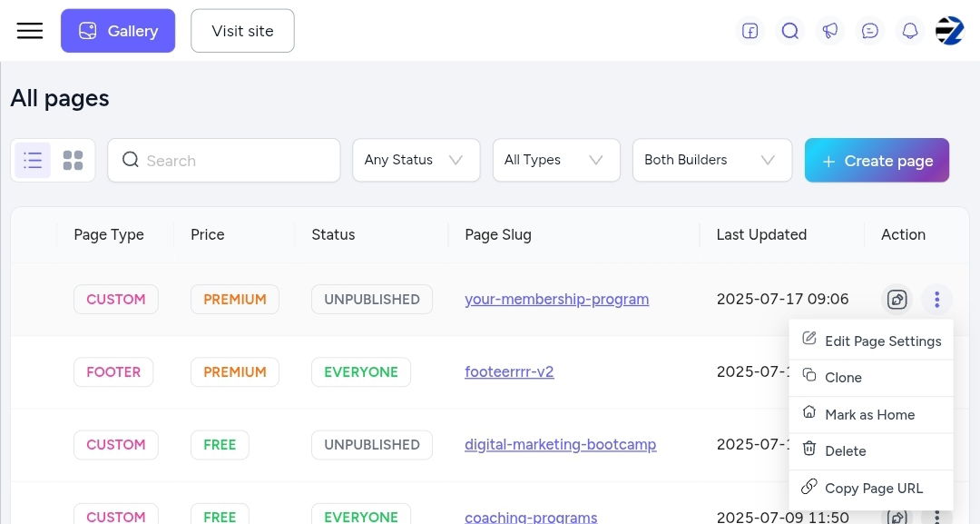Click the Action column header
This screenshot has width=980, height=524.
pos(903,234)
